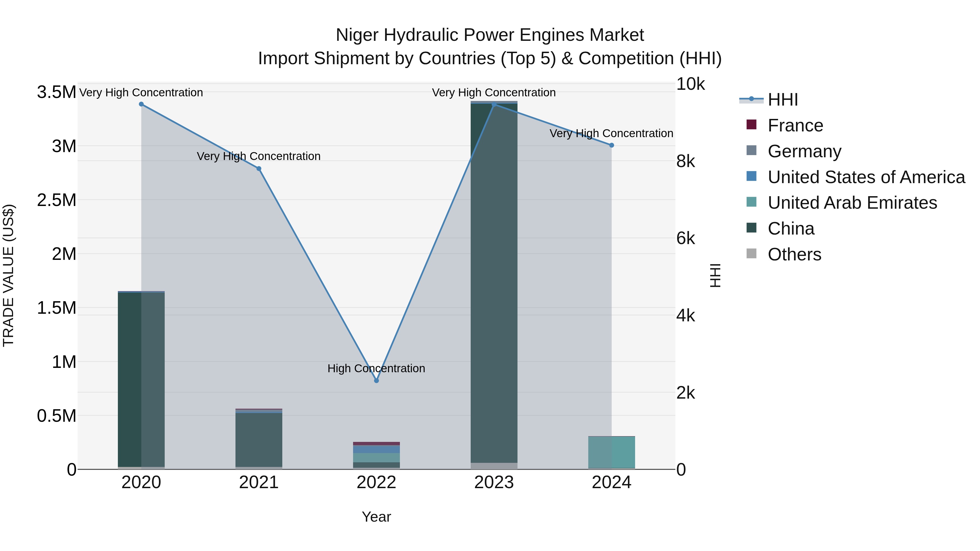
Task: Select the 2022 HHI data point
Action: click(x=376, y=381)
